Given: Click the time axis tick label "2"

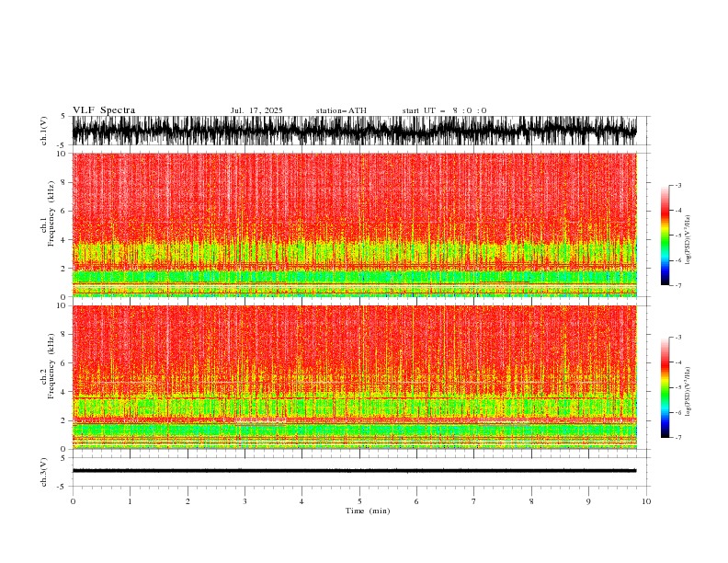Looking at the screenshot, I should pos(188,501).
